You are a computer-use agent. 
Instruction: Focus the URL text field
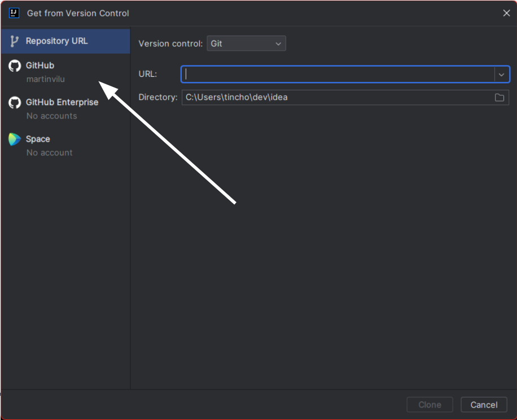tap(339, 75)
